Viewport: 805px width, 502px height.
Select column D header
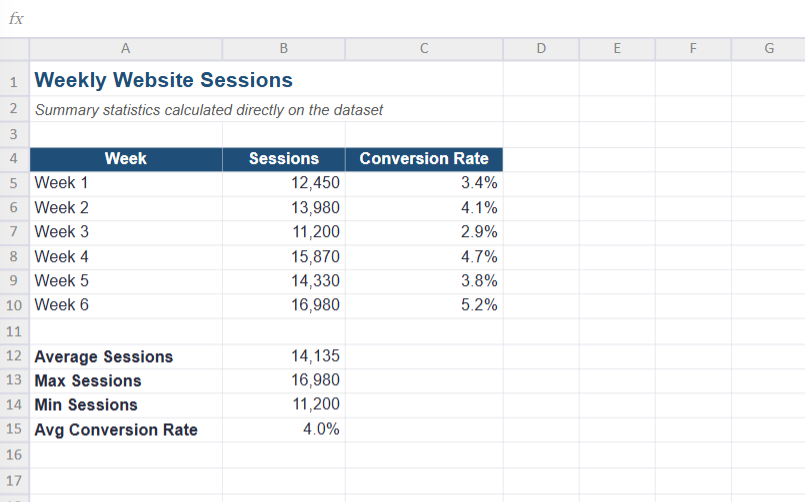click(x=541, y=49)
